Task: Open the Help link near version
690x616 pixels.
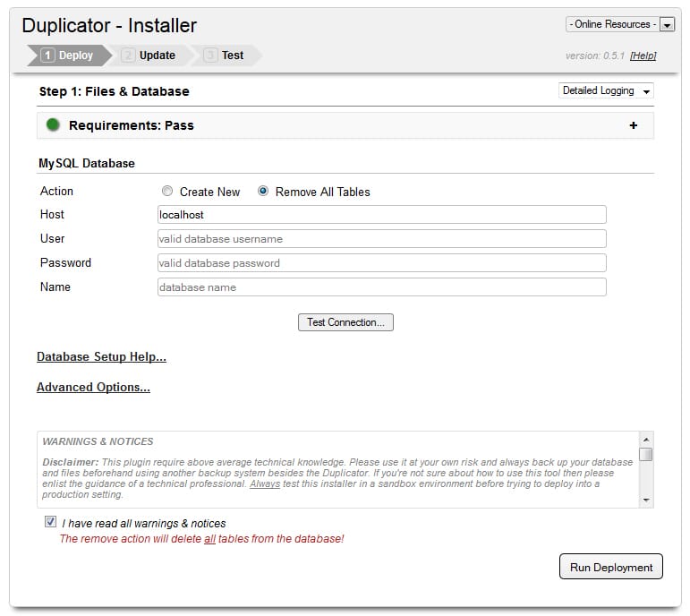Action: pos(643,56)
